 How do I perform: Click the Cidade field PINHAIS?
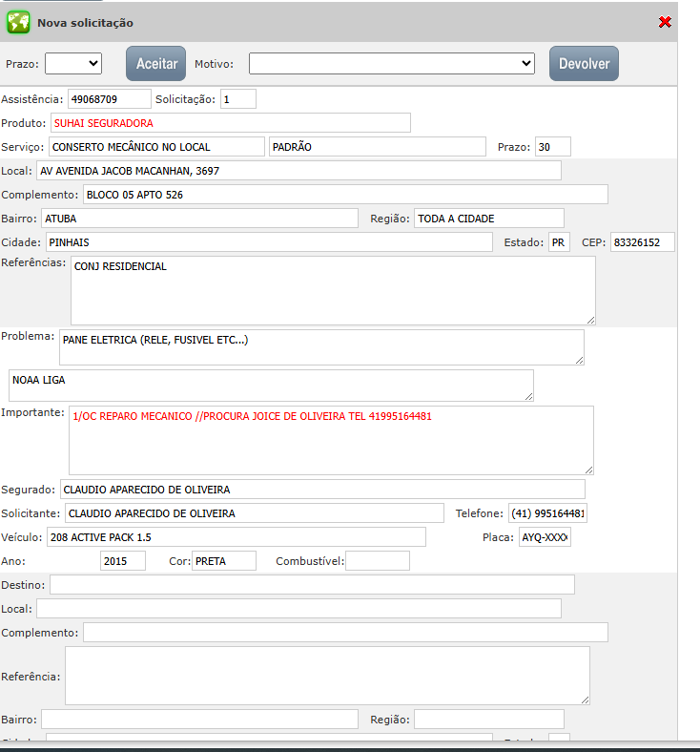269,242
